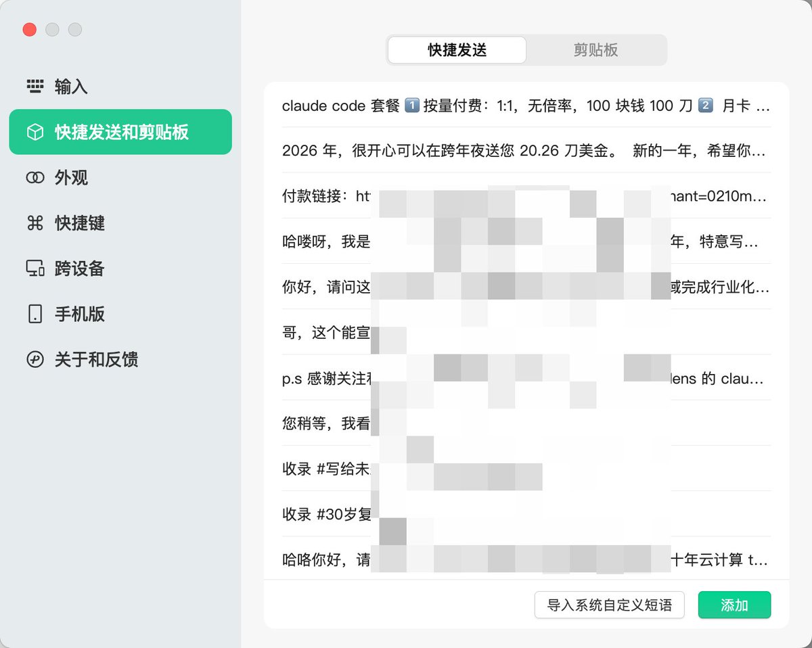Viewport: 812px width, 648px height.
Task: Select the phrase starting '哈喽呀，我是'
Action: click(526, 241)
